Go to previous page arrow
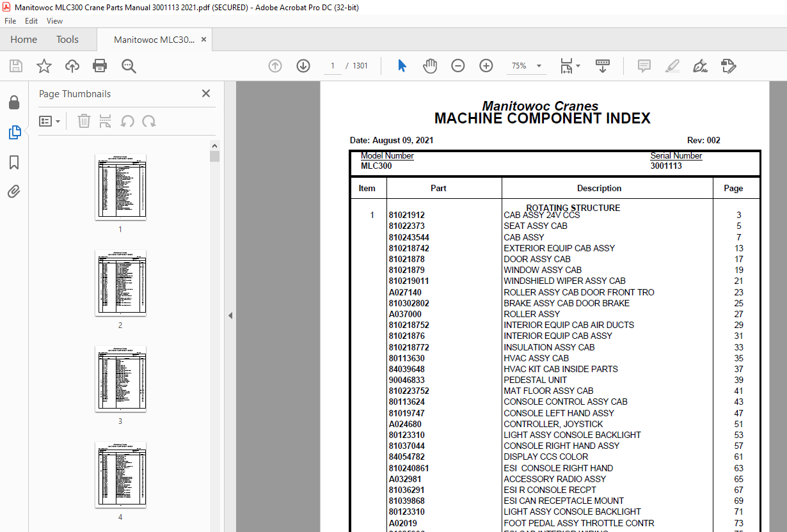Viewport: 787px width, 532px height. click(275, 66)
